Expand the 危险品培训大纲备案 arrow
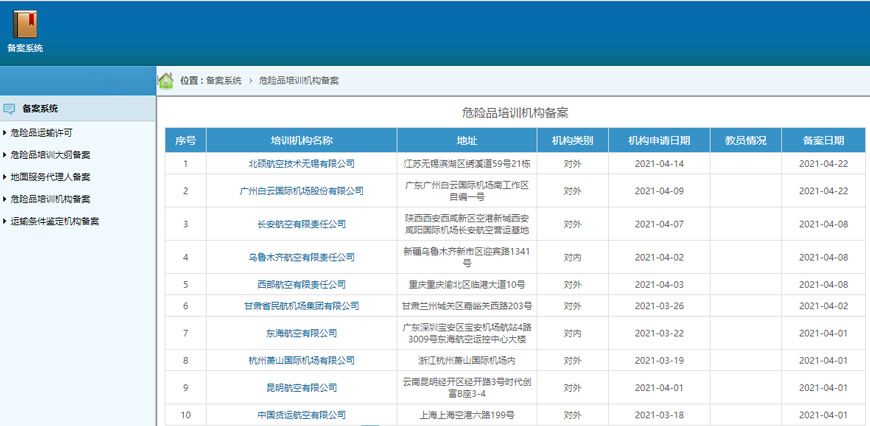 point(5,155)
